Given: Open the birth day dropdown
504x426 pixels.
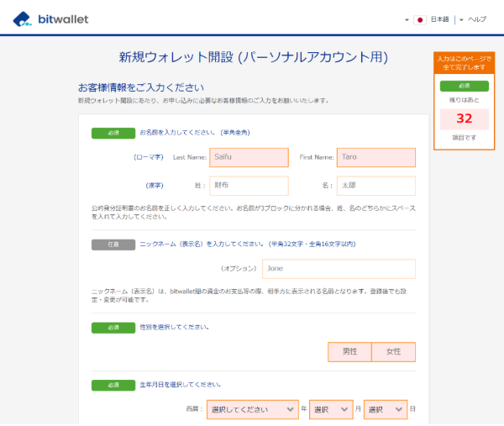Looking at the screenshot, I should (x=386, y=409).
